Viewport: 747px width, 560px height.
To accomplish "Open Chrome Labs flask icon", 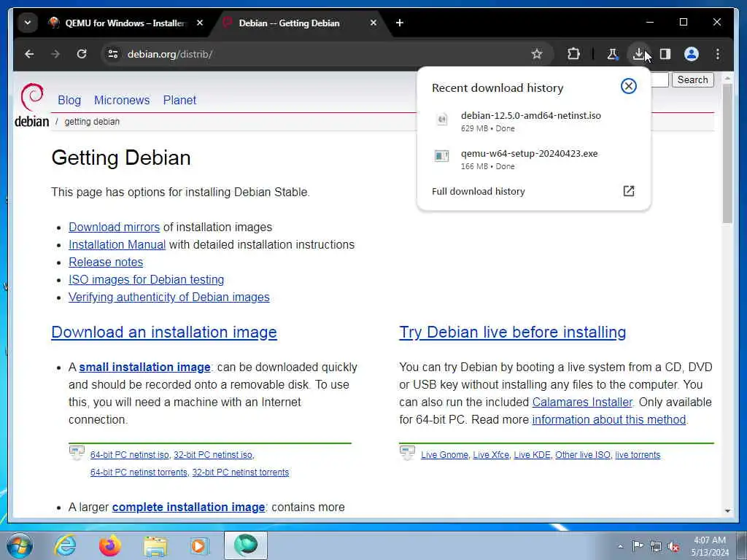I will pyautogui.click(x=612, y=54).
